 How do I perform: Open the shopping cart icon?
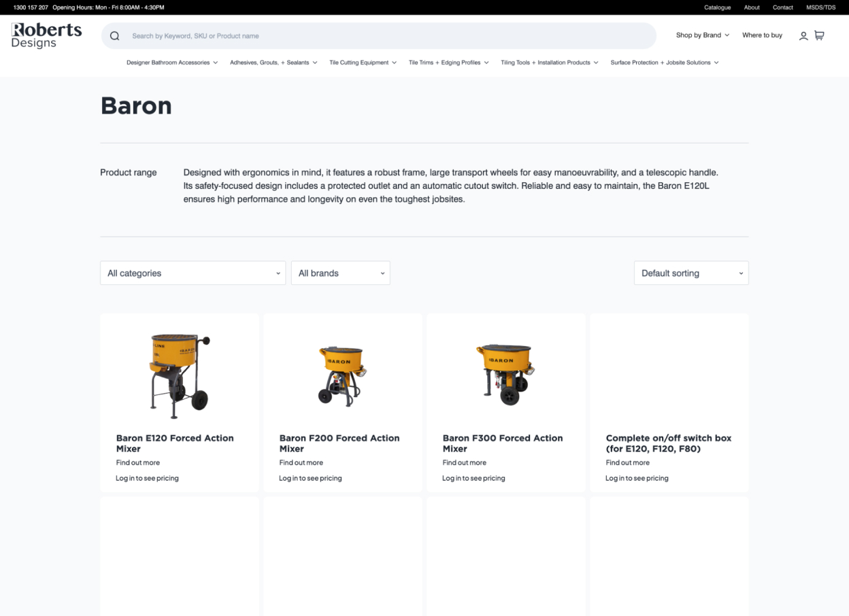[819, 35]
